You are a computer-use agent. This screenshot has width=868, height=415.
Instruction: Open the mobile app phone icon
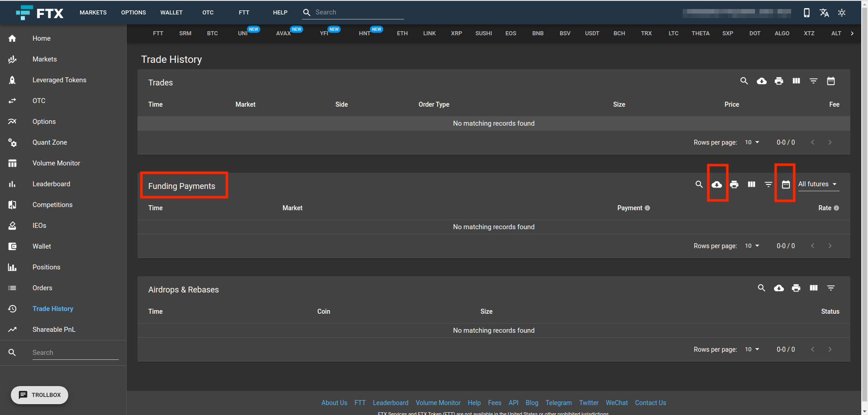(x=807, y=13)
